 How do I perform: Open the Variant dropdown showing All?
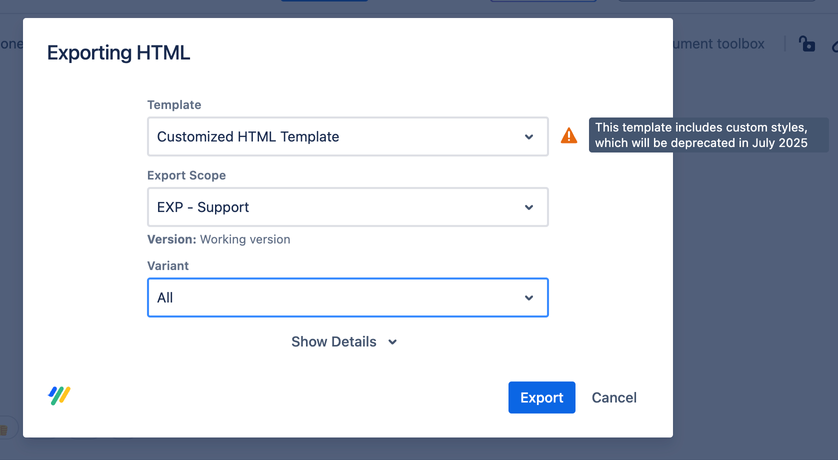(347, 298)
